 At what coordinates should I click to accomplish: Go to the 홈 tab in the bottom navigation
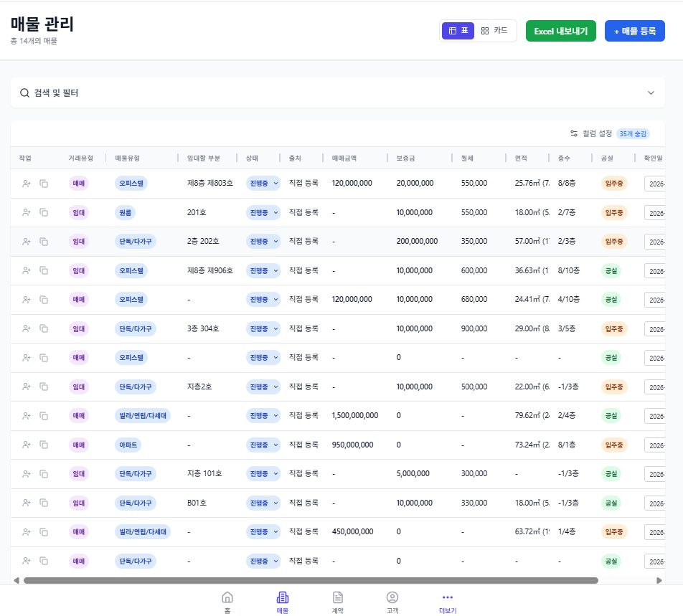tap(227, 602)
